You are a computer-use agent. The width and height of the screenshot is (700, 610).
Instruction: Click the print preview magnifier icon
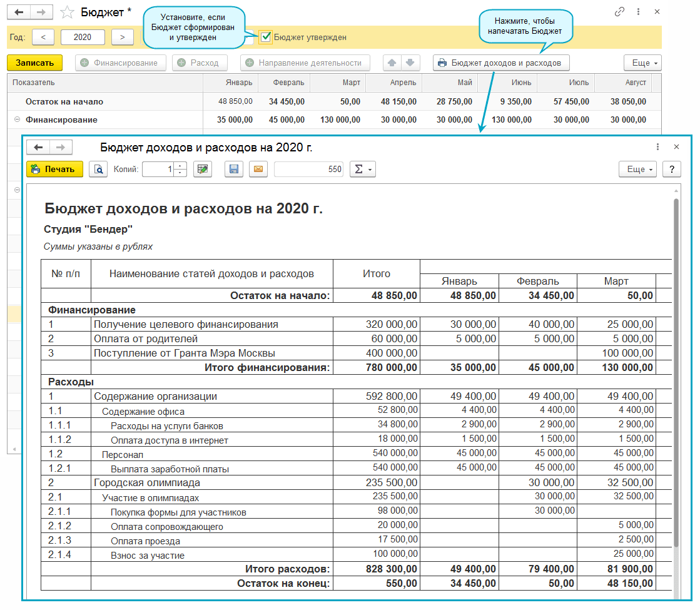point(98,169)
